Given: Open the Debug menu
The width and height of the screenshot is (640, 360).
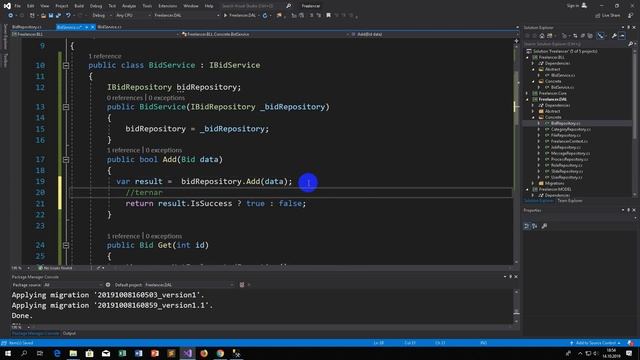Looking at the screenshot, I should click(96, 6).
